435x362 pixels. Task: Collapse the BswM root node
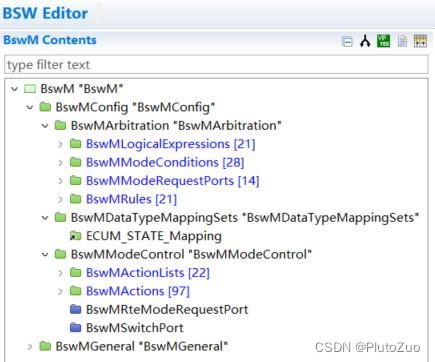tap(14, 89)
